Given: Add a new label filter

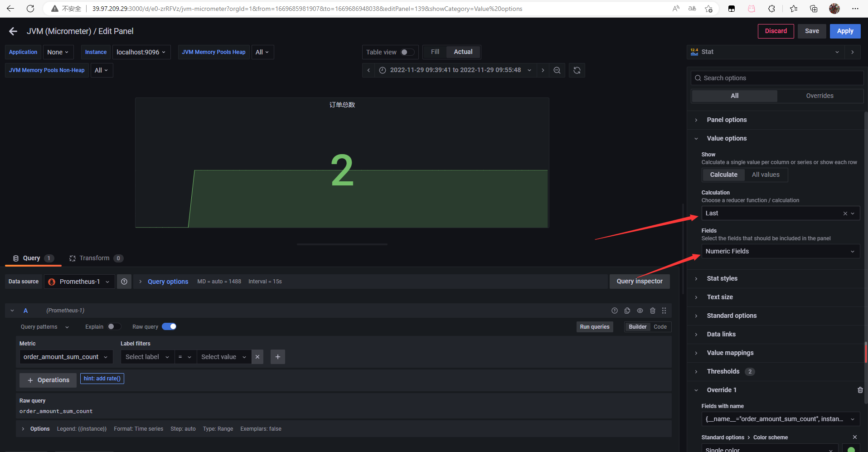Looking at the screenshot, I should tap(278, 357).
